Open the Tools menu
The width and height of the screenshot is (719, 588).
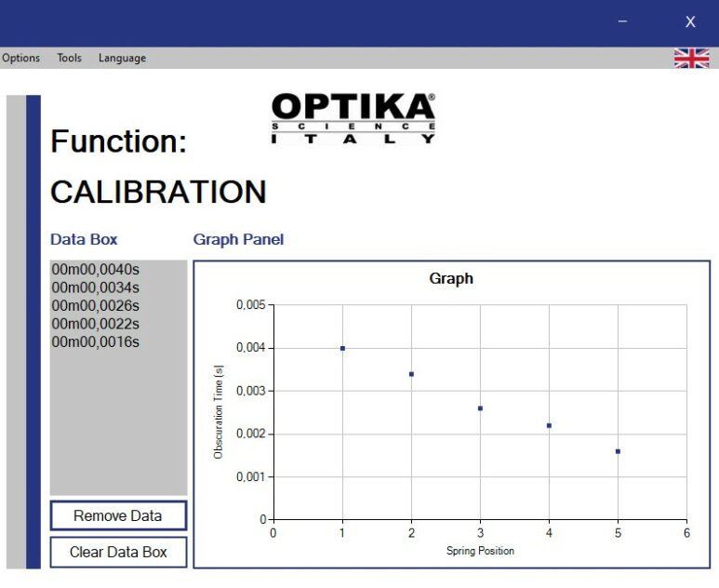coord(70,58)
